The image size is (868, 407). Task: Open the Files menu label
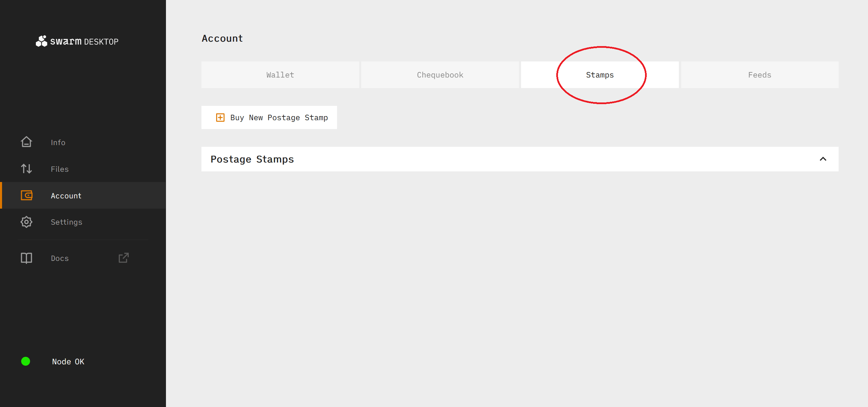pyautogui.click(x=60, y=169)
